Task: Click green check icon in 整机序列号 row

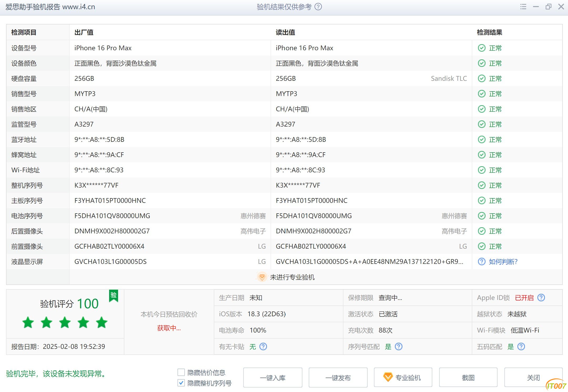Action: (481, 185)
